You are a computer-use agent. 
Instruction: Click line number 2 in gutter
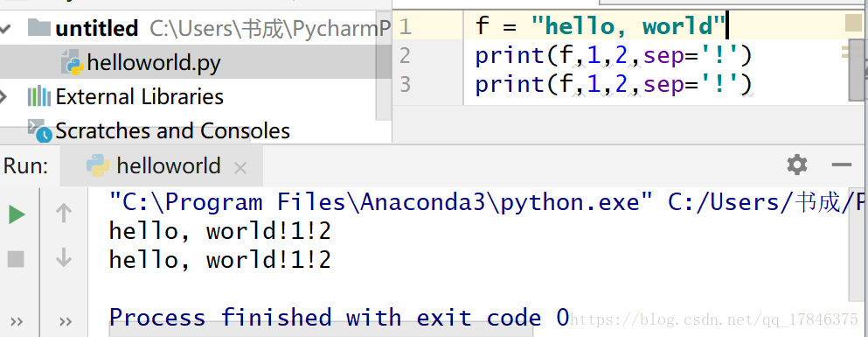pos(406,56)
